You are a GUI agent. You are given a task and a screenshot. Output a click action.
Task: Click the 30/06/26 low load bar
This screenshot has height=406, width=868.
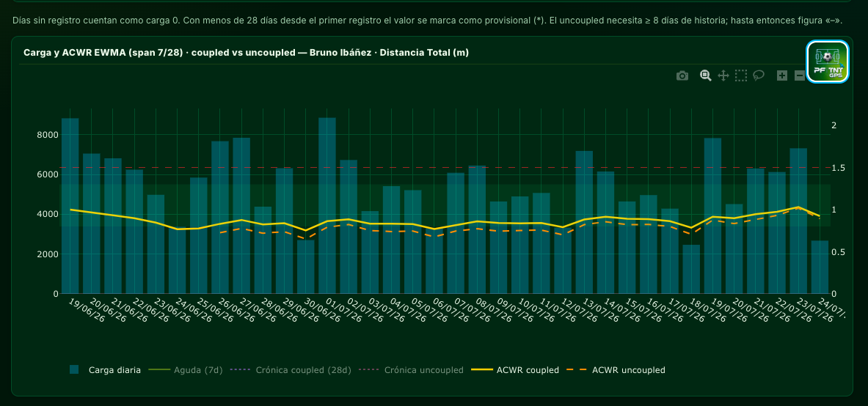click(x=305, y=267)
